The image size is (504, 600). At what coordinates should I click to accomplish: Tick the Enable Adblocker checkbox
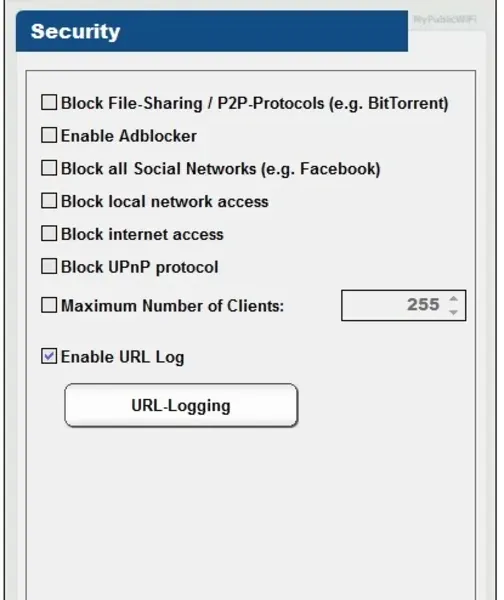[49, 135]
